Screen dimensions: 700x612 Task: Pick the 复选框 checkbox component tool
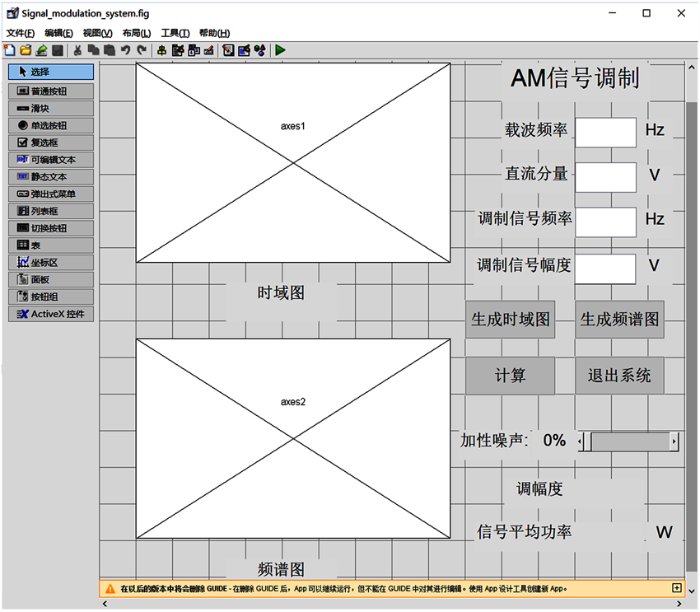[x=50, y=142]
